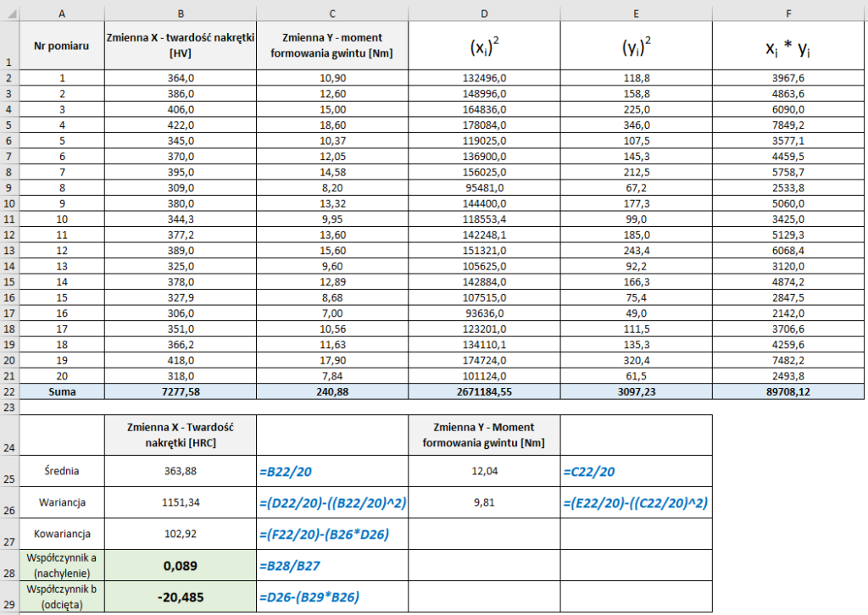Select column header D

(x=483, y=12)
